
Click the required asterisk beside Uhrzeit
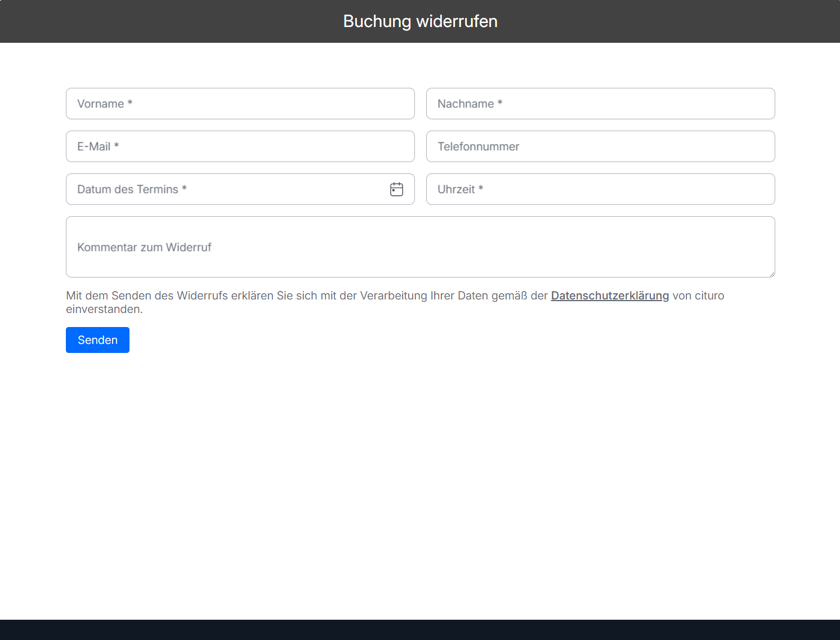click(x=481, y=188)
